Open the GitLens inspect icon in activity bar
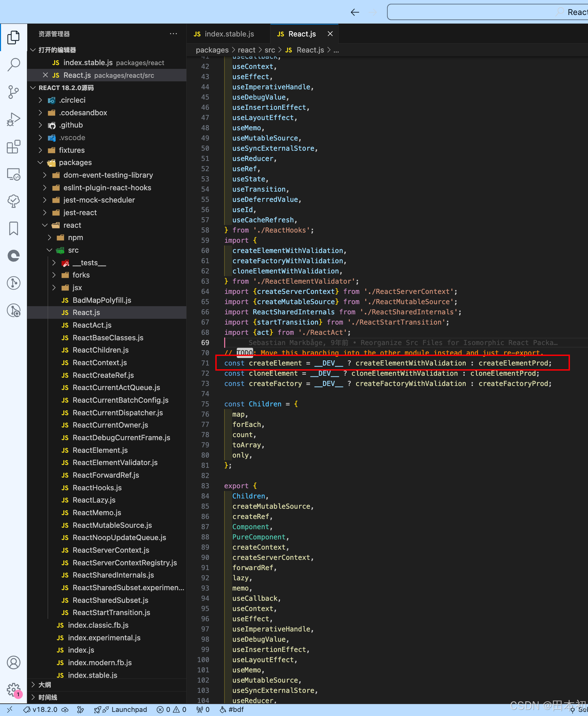The width and height of the screenshot is (588, 716). [x=13, y=311]
